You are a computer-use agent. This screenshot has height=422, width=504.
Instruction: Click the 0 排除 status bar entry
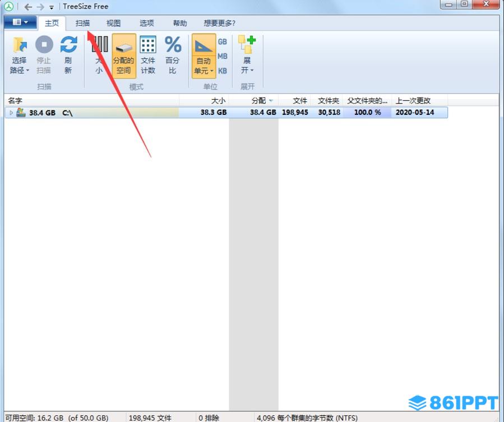tap(209, 418)
